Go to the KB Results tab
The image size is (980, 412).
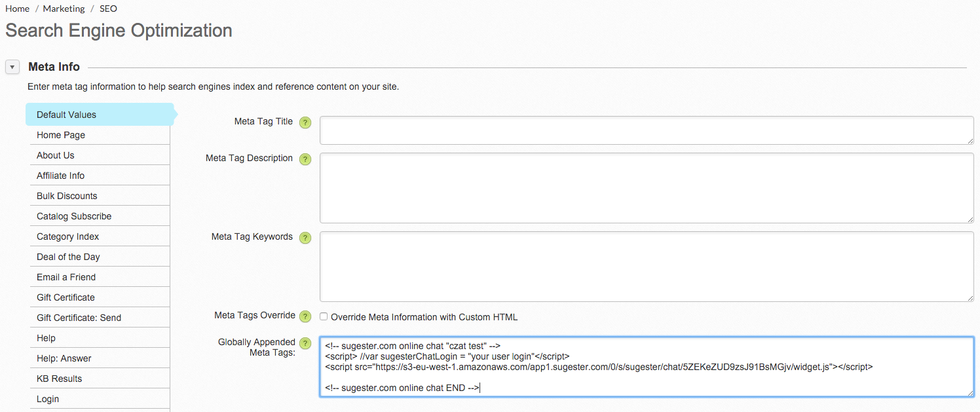[59, 379]
